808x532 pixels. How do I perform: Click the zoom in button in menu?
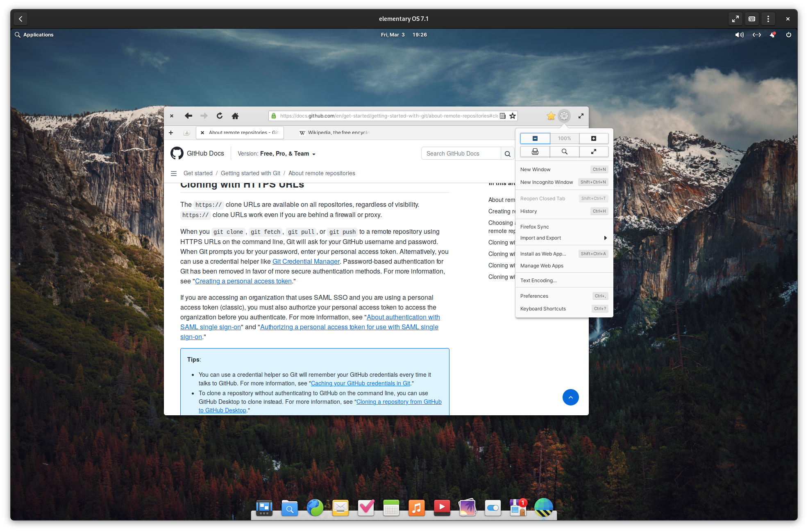(x=593, y=138)
